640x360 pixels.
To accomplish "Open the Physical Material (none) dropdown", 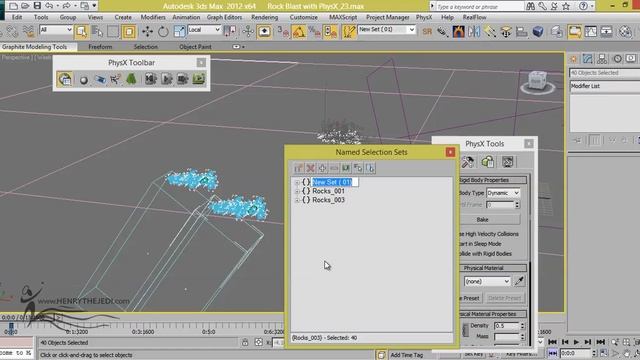I will pyautogui.click(x=487, y=281).
